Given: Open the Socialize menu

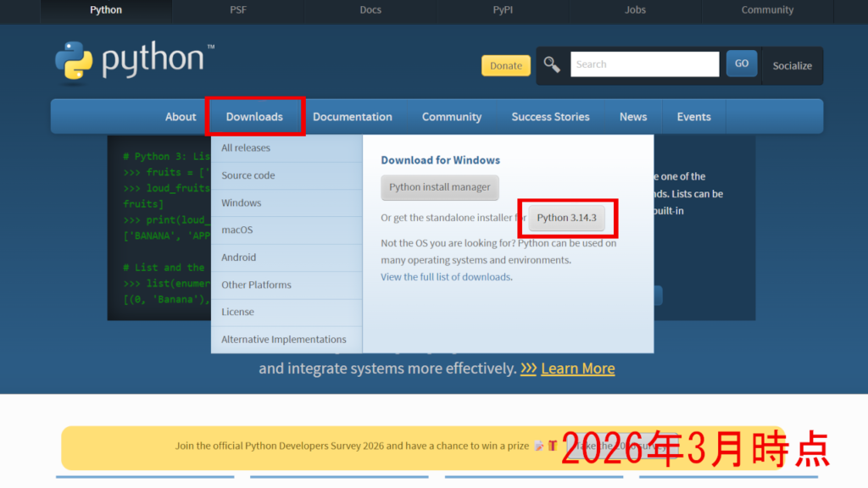Looking at the screenshot, I should [x=792, y=65].
